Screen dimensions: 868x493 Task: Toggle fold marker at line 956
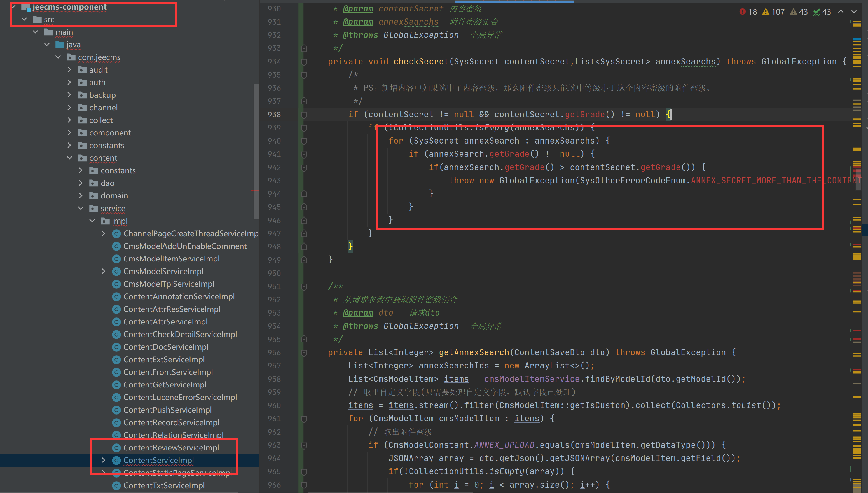[x=304, y=352]
